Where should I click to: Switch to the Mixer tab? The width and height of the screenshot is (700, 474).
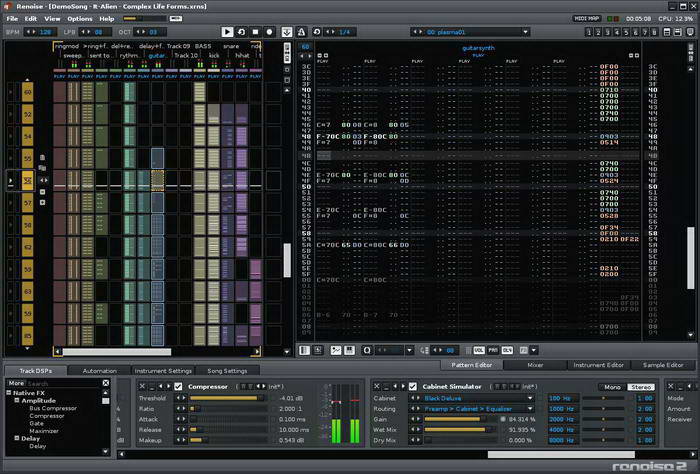[535, 366]
